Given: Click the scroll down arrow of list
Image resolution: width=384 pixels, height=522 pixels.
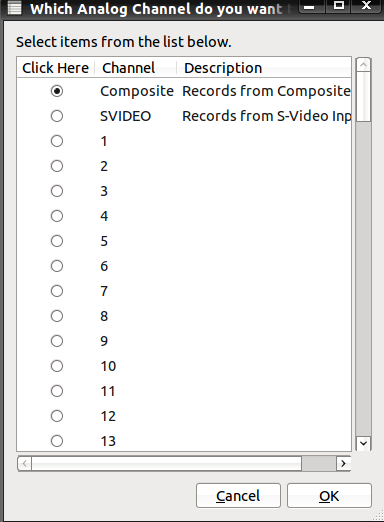Looking at the screenshot, I should pyautogui.click(x=363, y=443).
